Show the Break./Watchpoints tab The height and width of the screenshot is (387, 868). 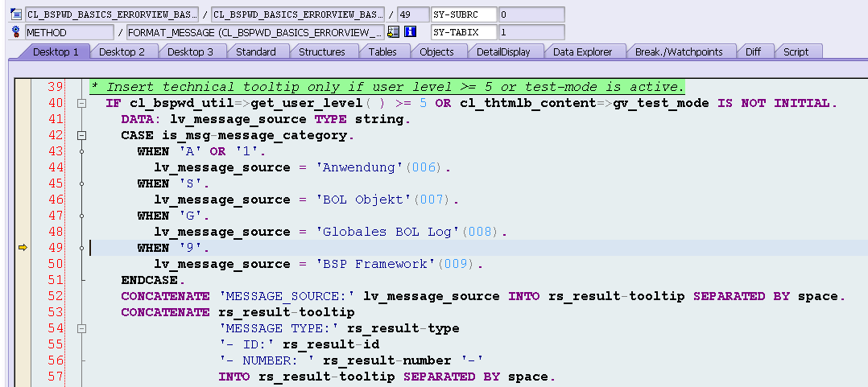click(679, 52)
